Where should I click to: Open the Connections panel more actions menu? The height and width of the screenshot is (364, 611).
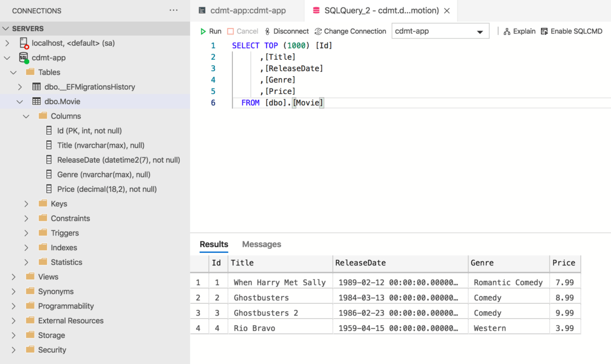(173, 10)
